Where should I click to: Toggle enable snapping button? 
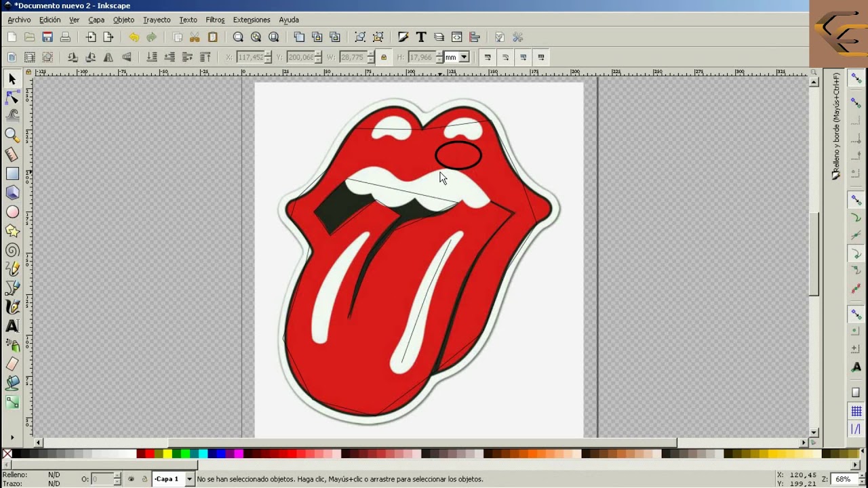(x=856, y=78)
